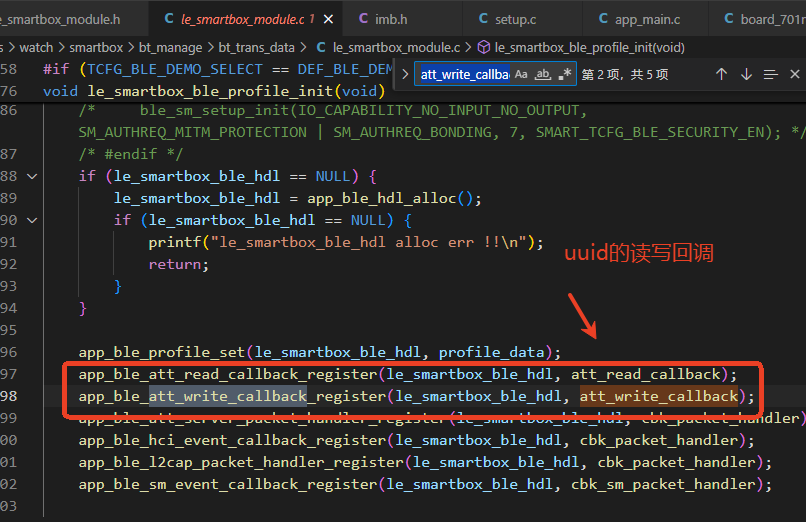The width and height of the screenshot is (806, 522).
Task: Click the printf call on line 91
Action: pyautogui.click(x=175, y=242)
